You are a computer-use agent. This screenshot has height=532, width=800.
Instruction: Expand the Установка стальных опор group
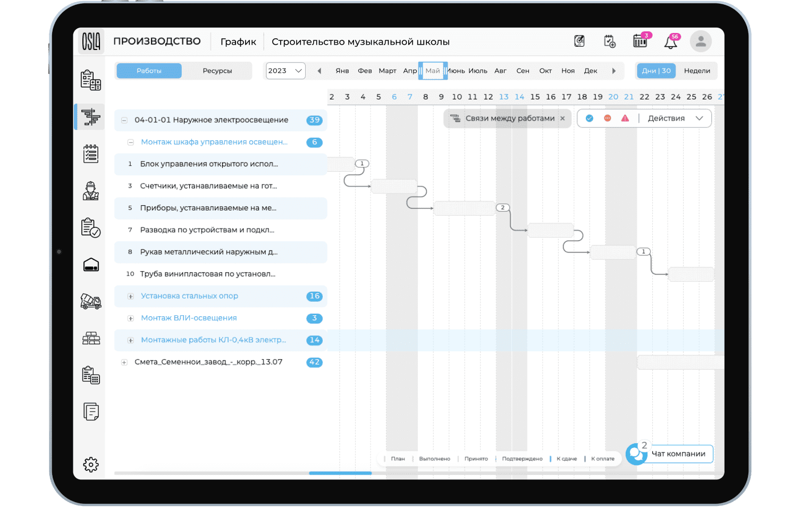point(131,296)
